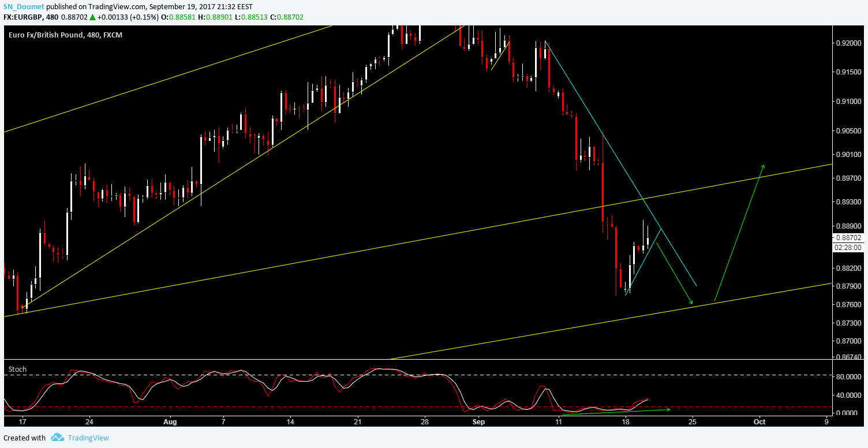
Task: Click the 80.0000 stochastic level label
Action: point(849,377)
